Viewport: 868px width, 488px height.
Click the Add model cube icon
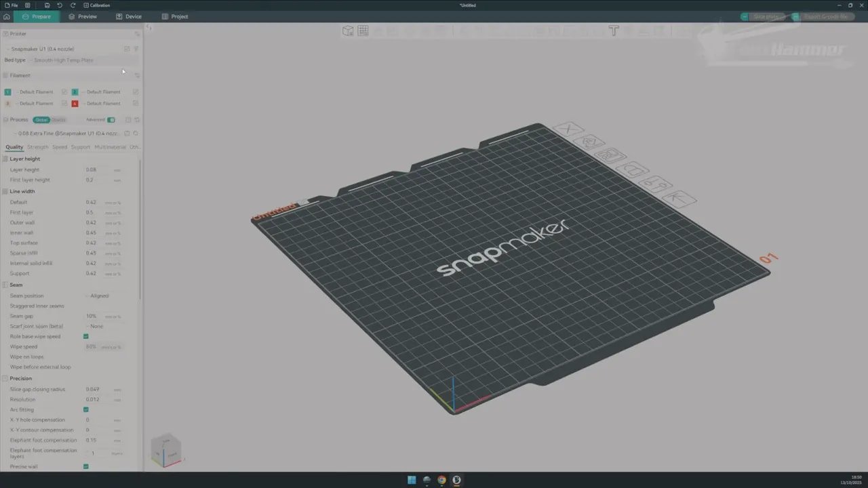(x=348, y=30)
